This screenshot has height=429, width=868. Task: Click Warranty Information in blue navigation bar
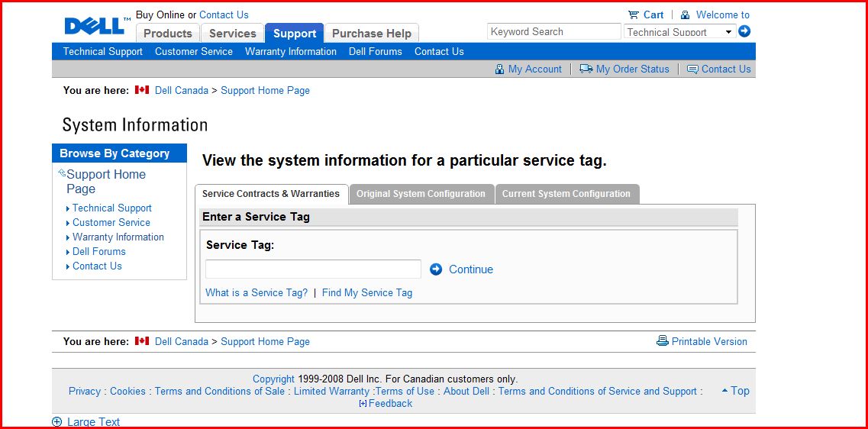coord(291,51)
